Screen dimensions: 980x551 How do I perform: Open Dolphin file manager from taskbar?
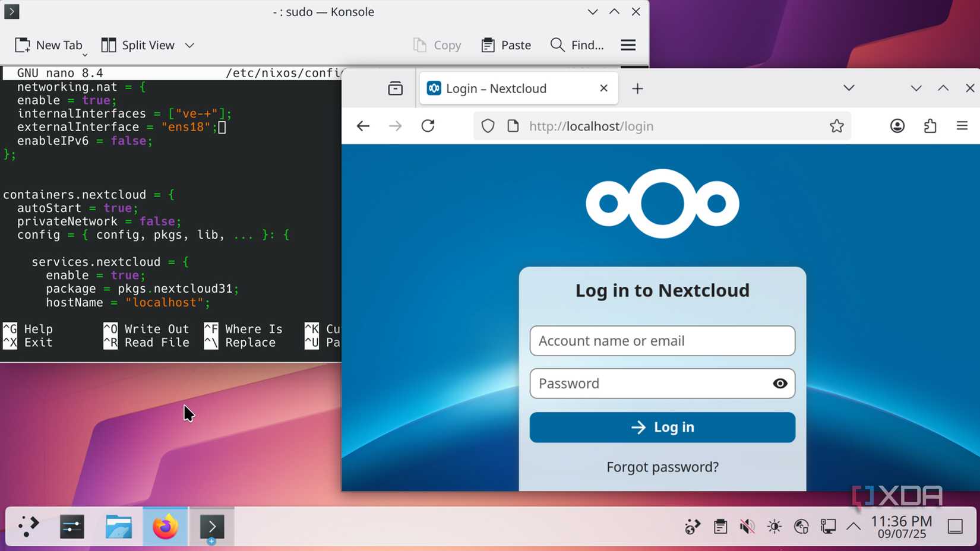[119, 527]
